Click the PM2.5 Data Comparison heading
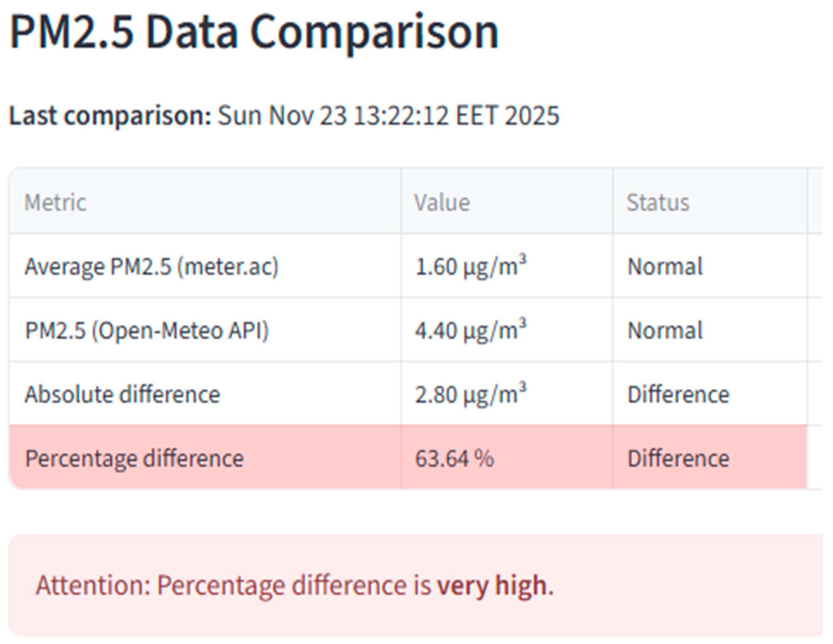This screenshot has height=644, width=833. 254,32
